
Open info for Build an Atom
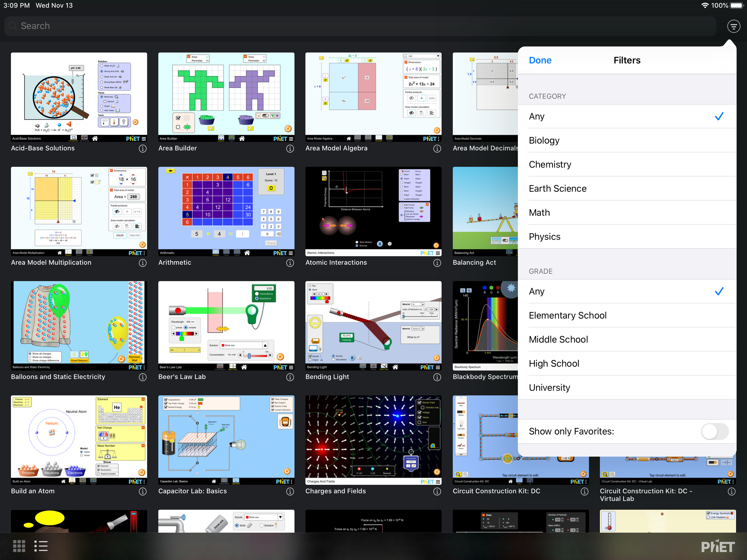(x=142, y=491)
